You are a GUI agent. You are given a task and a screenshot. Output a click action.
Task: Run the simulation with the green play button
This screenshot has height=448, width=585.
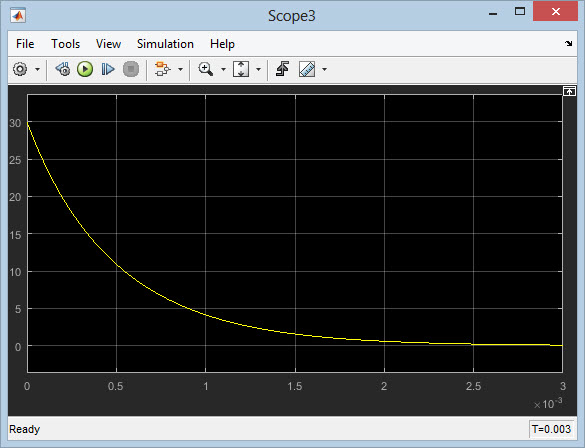(85, 69)
